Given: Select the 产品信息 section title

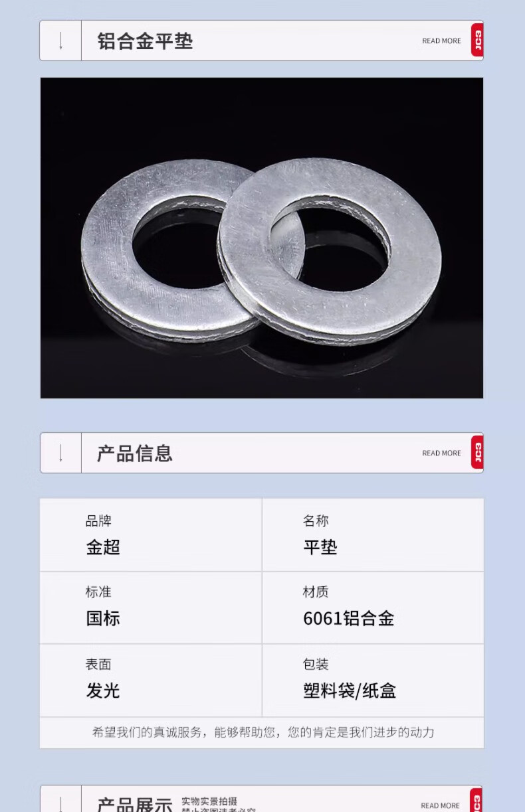Looking at the screenshot, I should [135, 453].
